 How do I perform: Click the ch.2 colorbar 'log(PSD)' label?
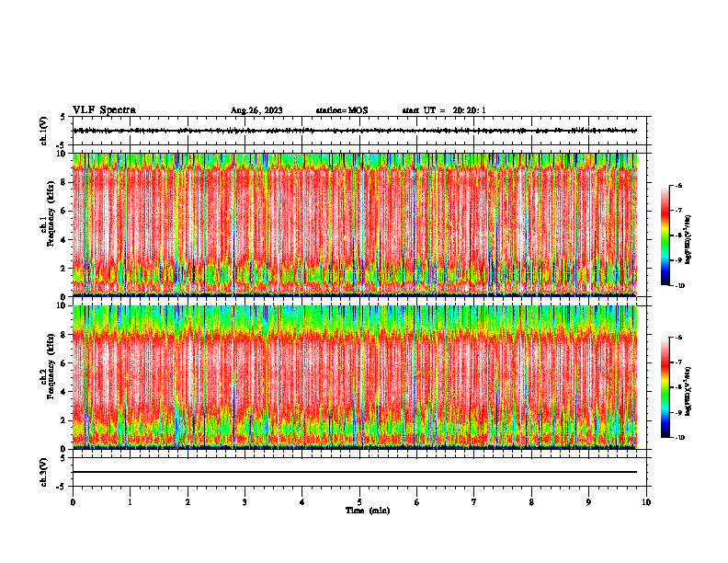tap(688, 391)
